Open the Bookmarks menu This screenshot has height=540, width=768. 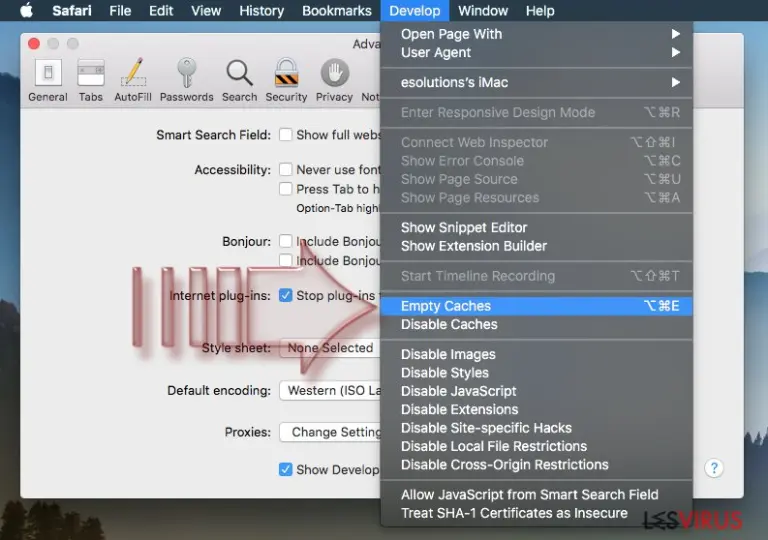[337, 11]
